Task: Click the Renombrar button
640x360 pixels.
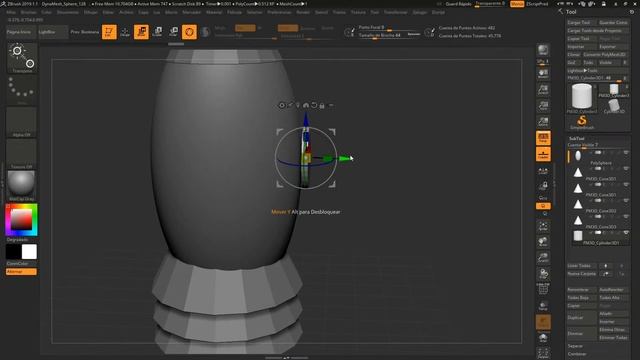Action: tap(581, 290)
